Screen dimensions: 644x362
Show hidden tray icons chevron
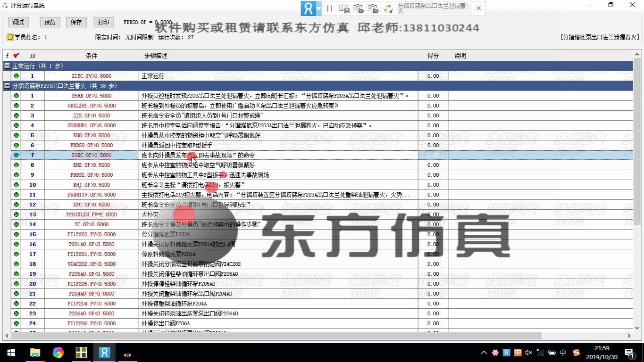pos(484,353)
